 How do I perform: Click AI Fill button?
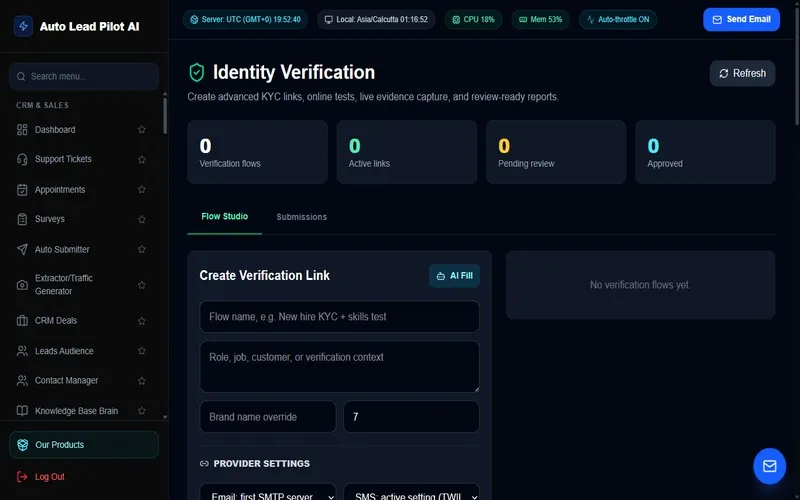click(454, 276)
